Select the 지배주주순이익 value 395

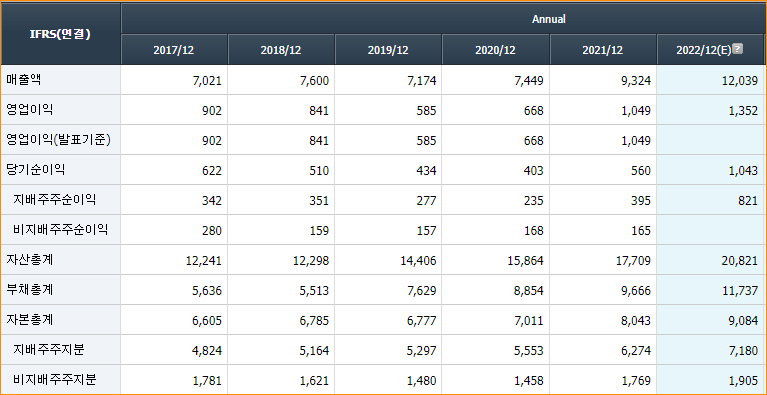[x=641, y=201]
